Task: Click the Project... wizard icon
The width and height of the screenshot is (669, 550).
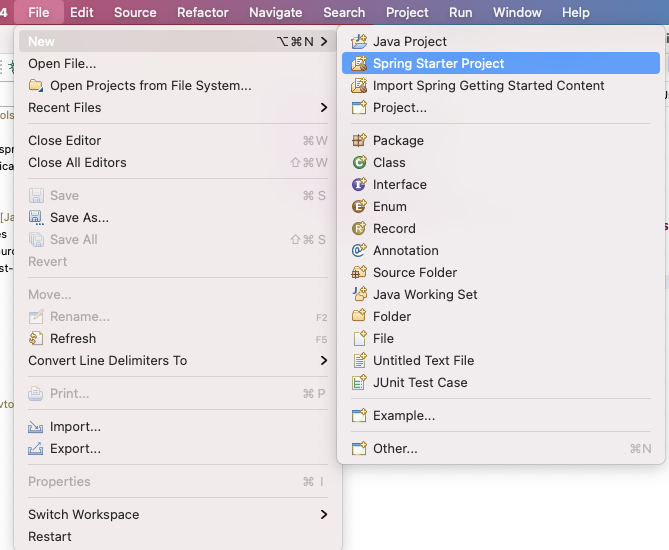Action: click(359, 108)
